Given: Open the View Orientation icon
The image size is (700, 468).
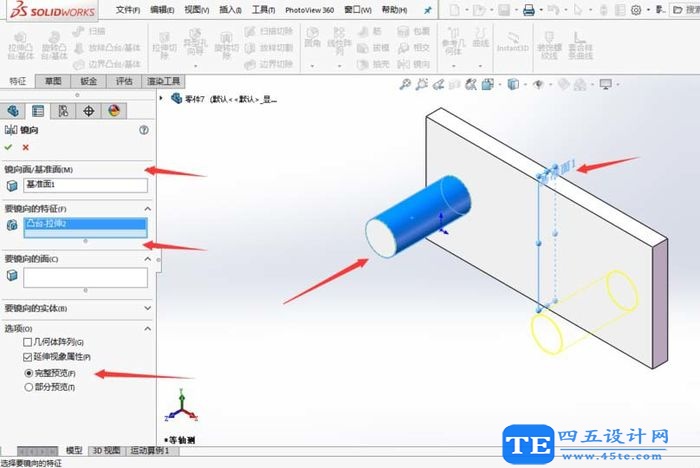Looking at the screenshot, I should coord(488,84).
